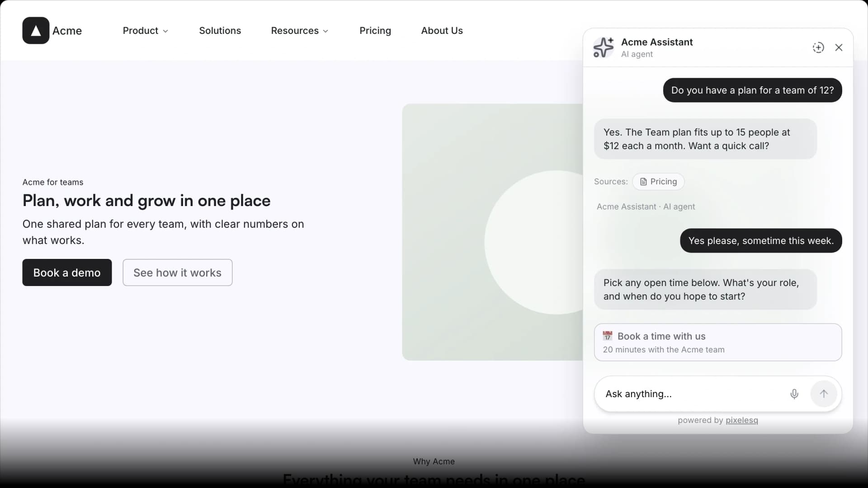Click the 'Yes please, sometime this week.' message
This screenshot has height=488, width=868.
[x=761, y=241]
